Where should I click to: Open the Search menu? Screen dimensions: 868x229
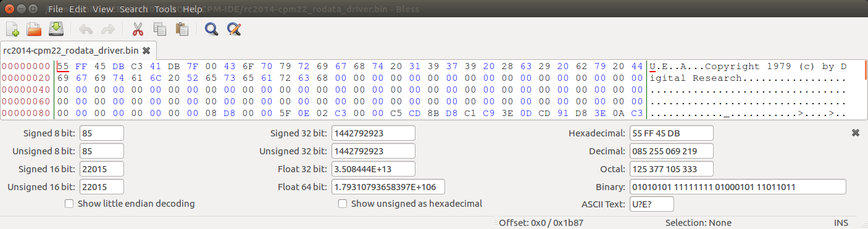[133, 9]
